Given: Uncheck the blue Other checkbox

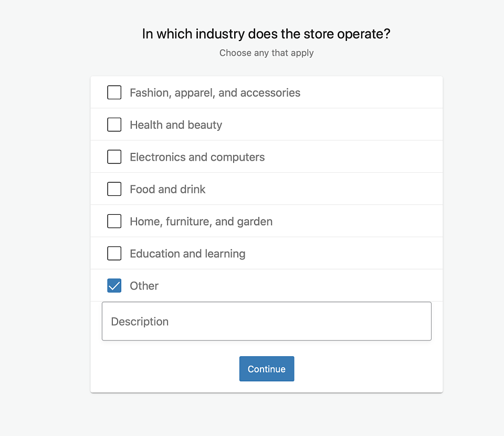Looking at the screenshot, I should tap(114, 286).
